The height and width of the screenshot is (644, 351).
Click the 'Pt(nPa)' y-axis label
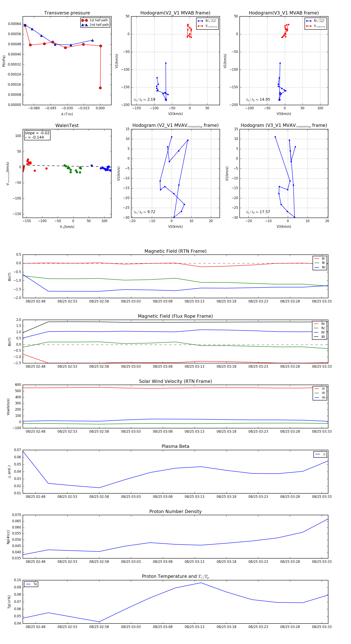point(4,61)
